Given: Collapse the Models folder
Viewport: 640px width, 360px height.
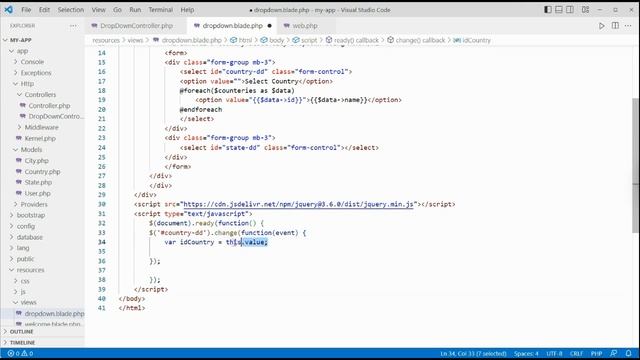Looking at the screenshot, I should (42, 149).
